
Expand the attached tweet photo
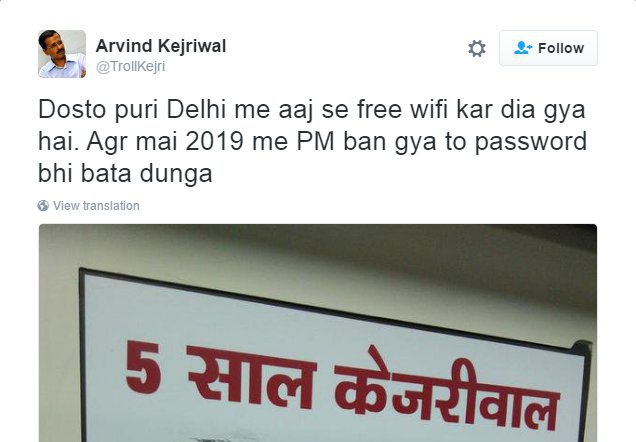point(318,333)
